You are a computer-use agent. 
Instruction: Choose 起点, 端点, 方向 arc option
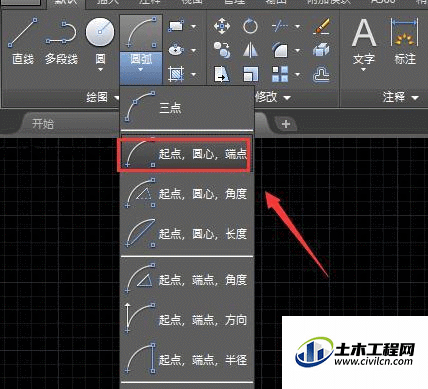coord(187,319)
